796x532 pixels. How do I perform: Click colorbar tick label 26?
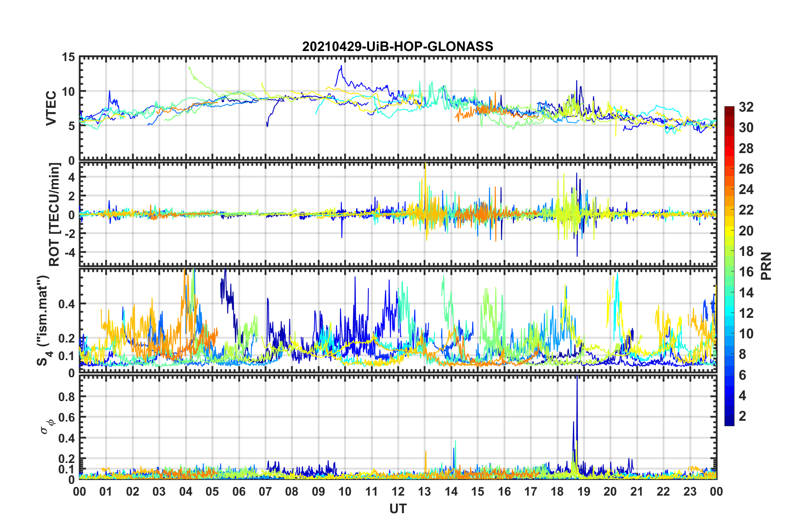coord(746,169)
